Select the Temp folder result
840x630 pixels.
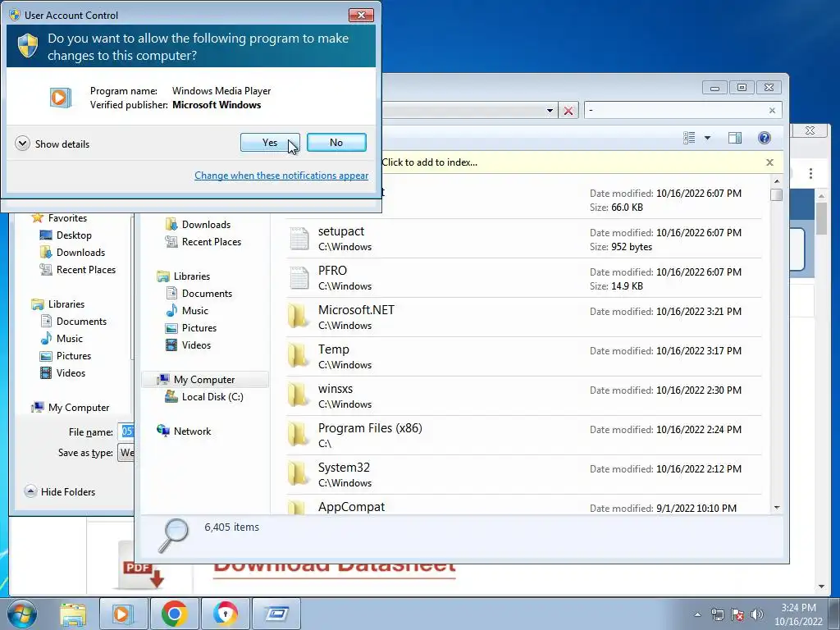pyautogui.click(x=523, y=357)
